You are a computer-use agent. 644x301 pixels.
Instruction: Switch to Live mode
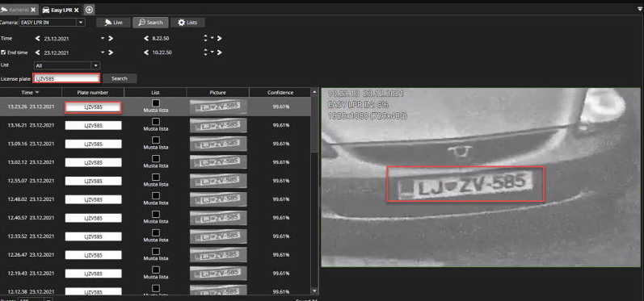[114, 23]
